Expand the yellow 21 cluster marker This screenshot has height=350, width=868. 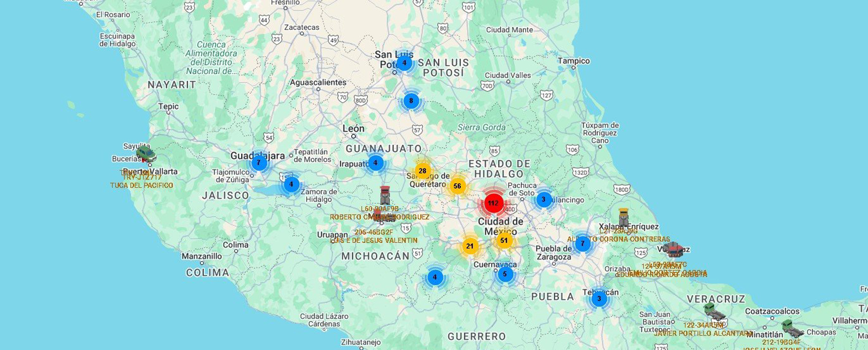(470, 246)
